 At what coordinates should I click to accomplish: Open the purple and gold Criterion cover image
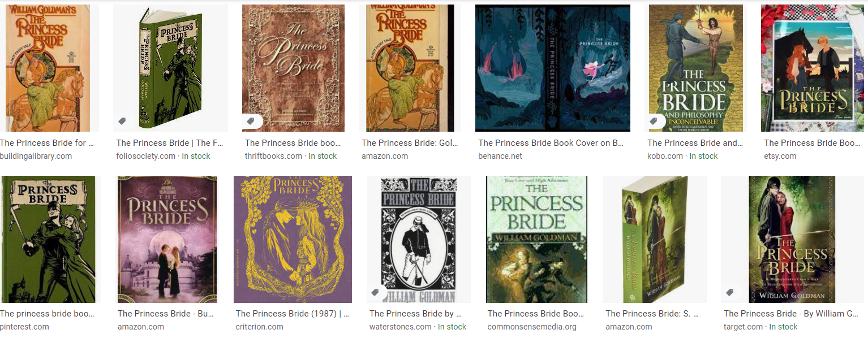point(293,239)
